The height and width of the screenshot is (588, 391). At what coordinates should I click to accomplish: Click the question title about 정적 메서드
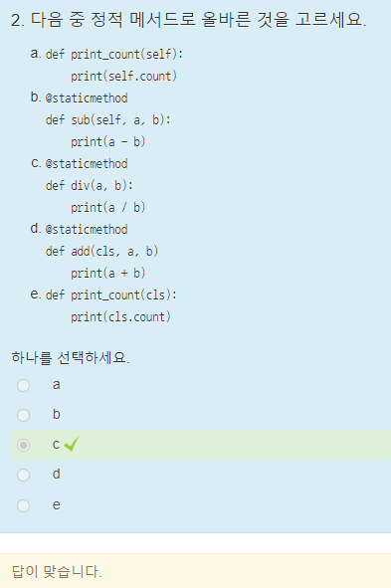189,20
